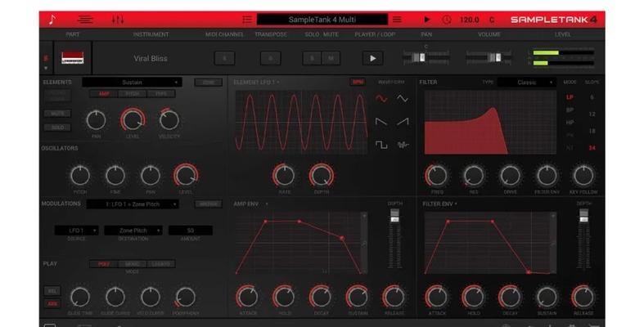This screenshot has height=327, width=644.
Task: Expand the Amp Env selector arrow
Action: tap(267, 204)
